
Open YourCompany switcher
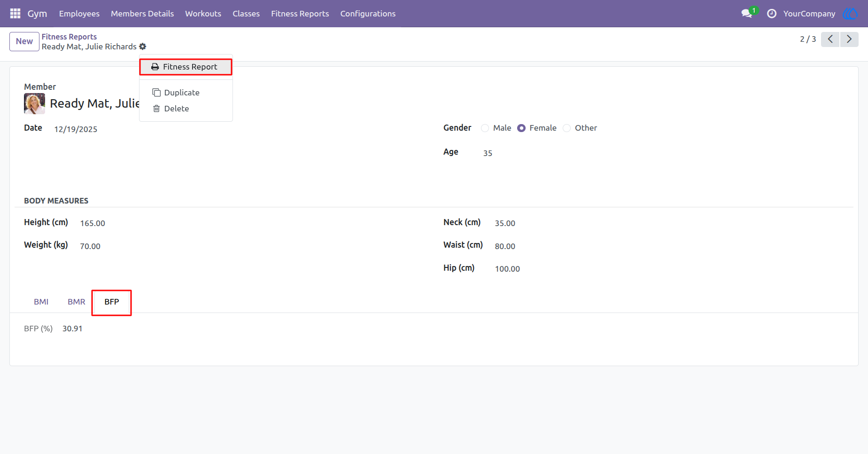click(809, 14)
